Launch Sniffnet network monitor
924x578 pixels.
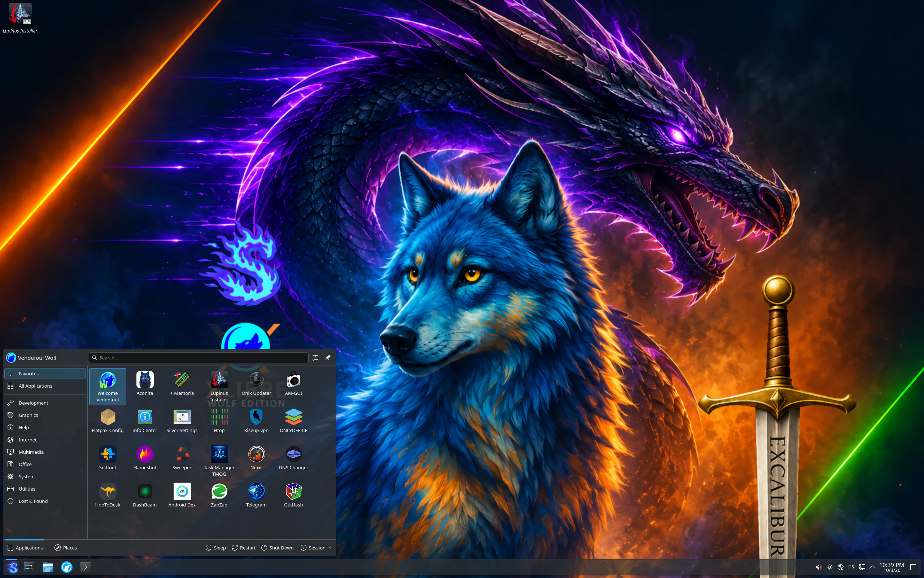(107, 458)
